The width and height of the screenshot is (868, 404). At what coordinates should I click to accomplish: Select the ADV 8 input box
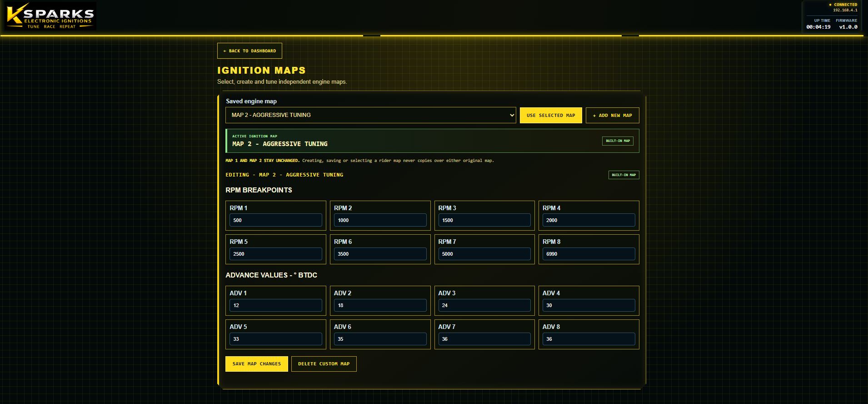589,339
